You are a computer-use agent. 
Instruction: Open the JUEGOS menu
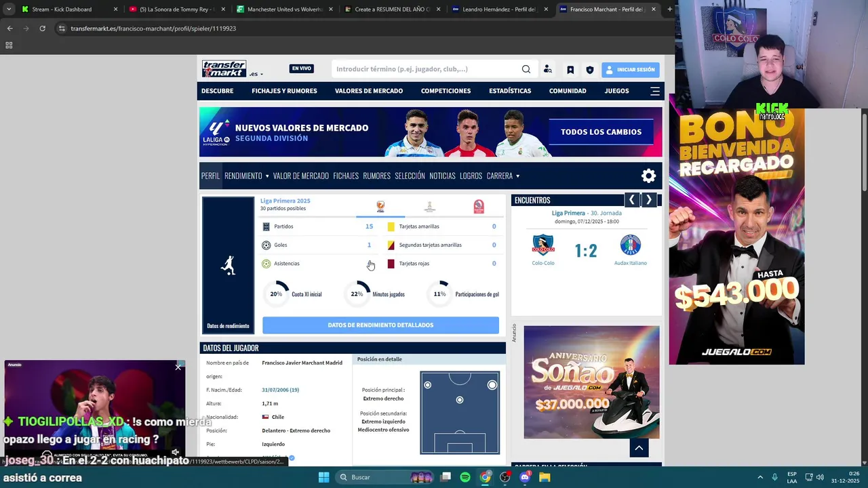pyautogui.click(x=617, y=91)
